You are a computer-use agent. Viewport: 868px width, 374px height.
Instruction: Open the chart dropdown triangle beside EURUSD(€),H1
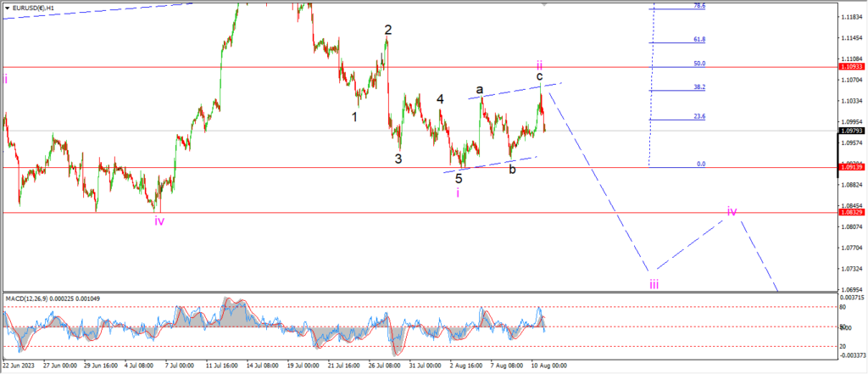click(7, 8)
